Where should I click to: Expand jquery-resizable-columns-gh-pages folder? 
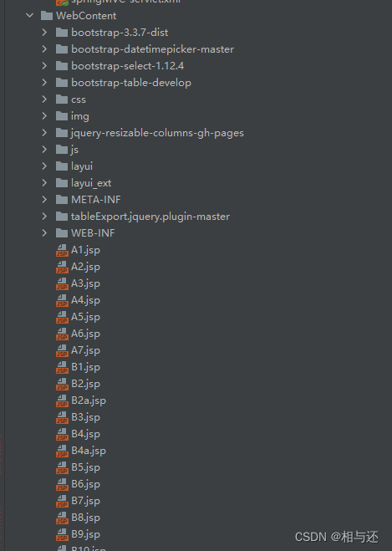pos(44,133)
